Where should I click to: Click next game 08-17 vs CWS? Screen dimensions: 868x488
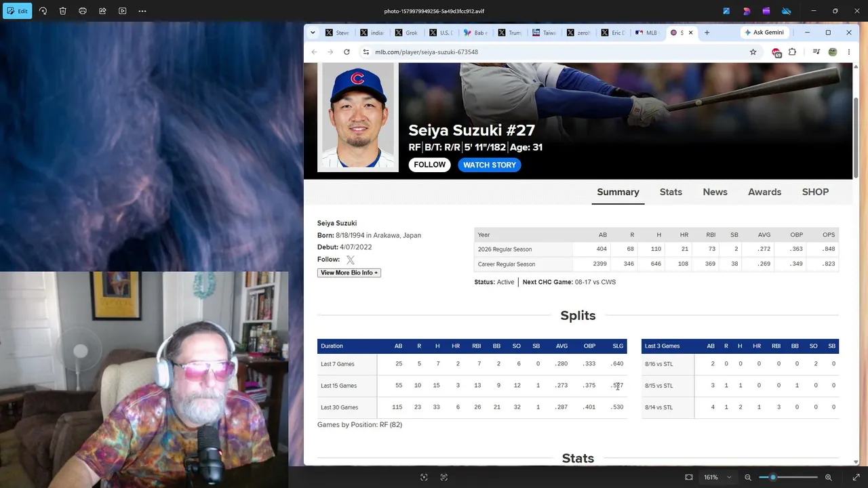click(595, 282)
